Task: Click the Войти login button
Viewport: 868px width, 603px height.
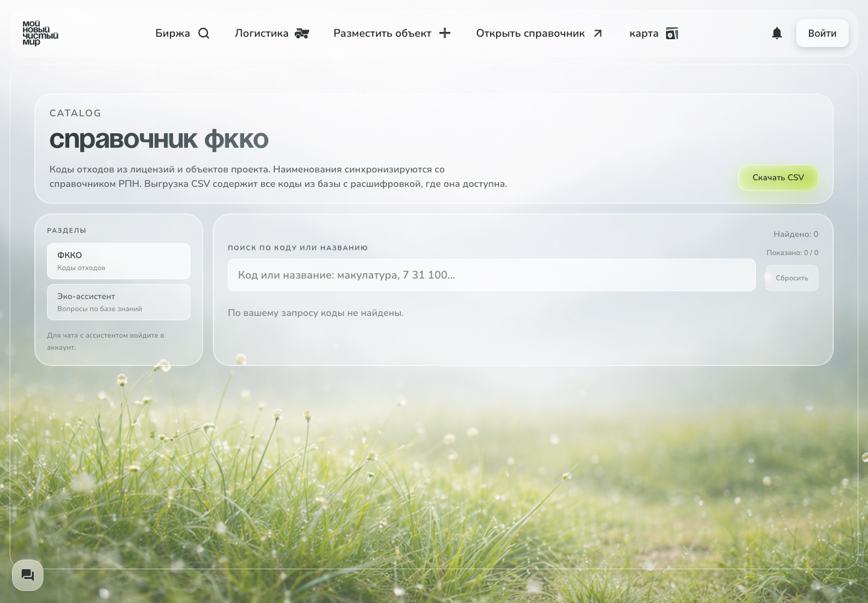Action: [822, 33]
